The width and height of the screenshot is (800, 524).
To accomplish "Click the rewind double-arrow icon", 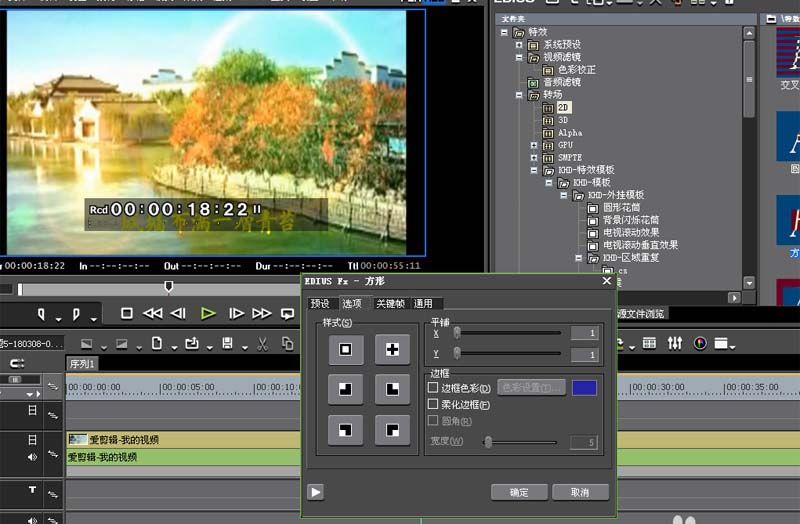I will click(x=152, y=313).
